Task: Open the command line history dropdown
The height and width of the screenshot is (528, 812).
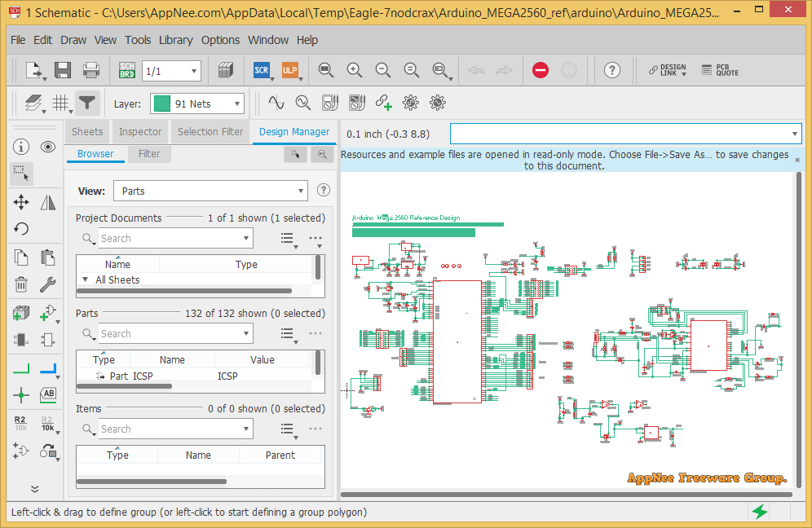Action: pyautogui.click(x=794, y=134)
